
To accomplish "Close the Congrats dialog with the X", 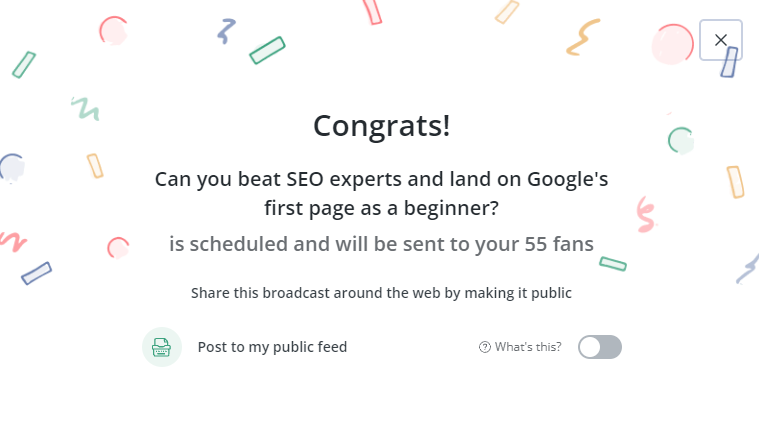I will (720, 40).
